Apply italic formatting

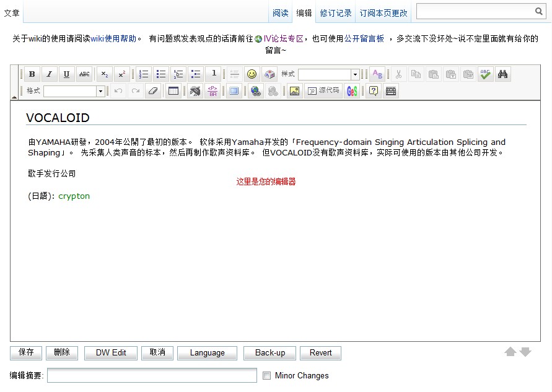[50, 74]
